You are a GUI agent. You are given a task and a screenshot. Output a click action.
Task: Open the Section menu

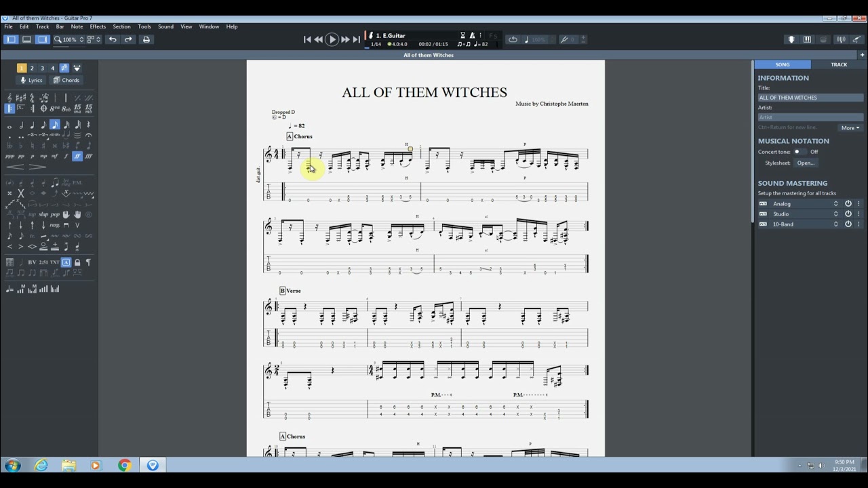click(x=121, y=26)
